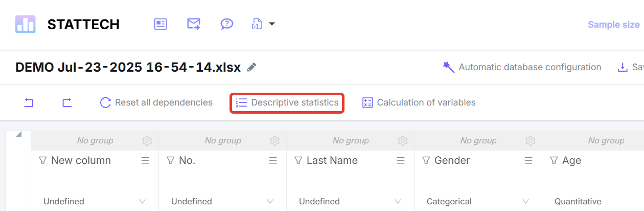Open the news article icon in header
The image size is (644, 211).
161,24
